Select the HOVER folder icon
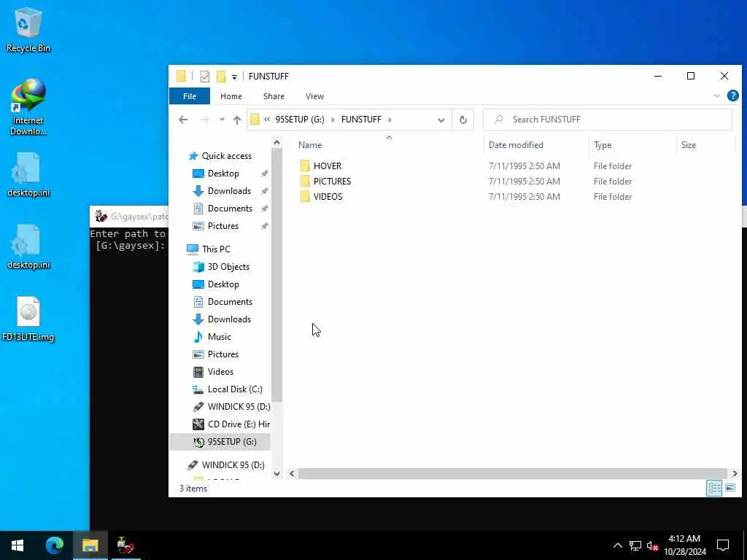This screenshot has width=747, height=560. pos(305,166)
